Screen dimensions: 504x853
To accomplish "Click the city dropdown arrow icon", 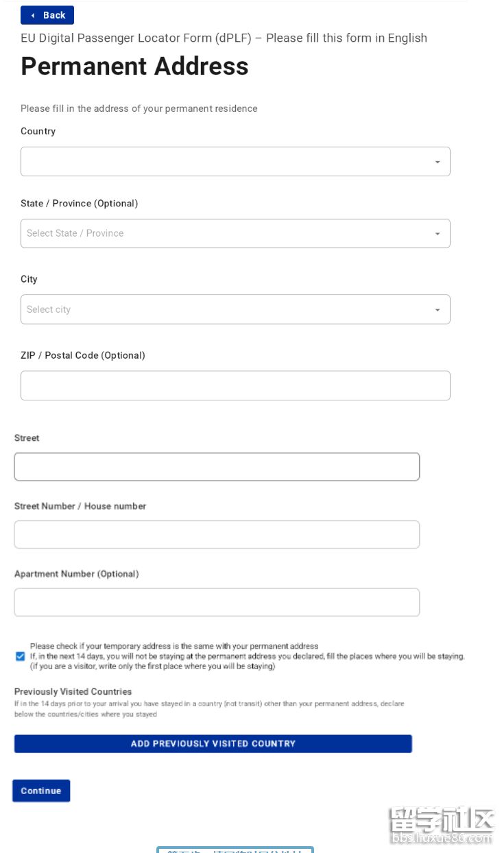I will click(x=437, y=310).
